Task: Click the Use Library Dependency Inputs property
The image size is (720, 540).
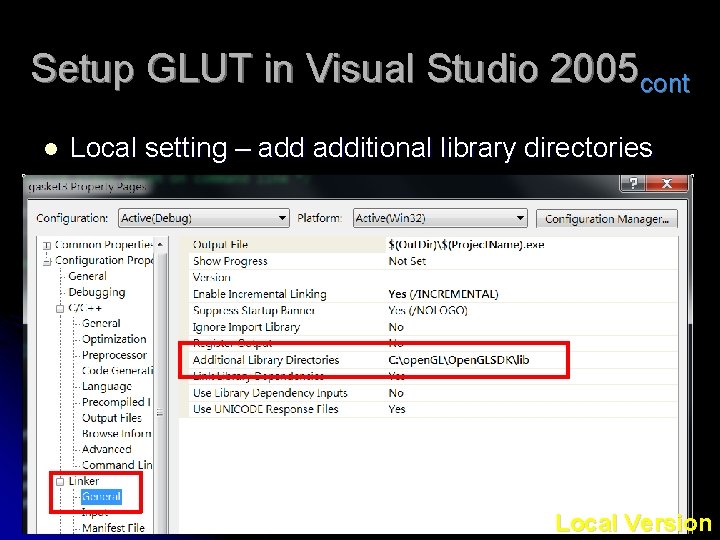Action: 270,393
